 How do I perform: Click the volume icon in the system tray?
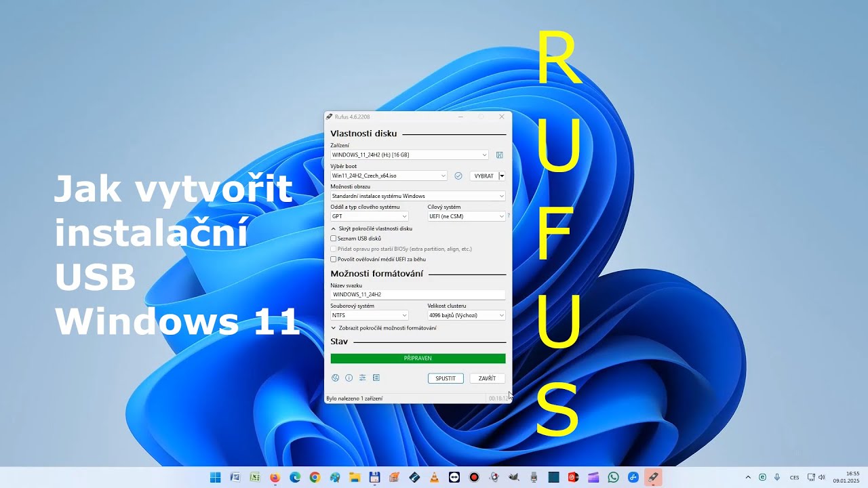click(x=822, y=477)
